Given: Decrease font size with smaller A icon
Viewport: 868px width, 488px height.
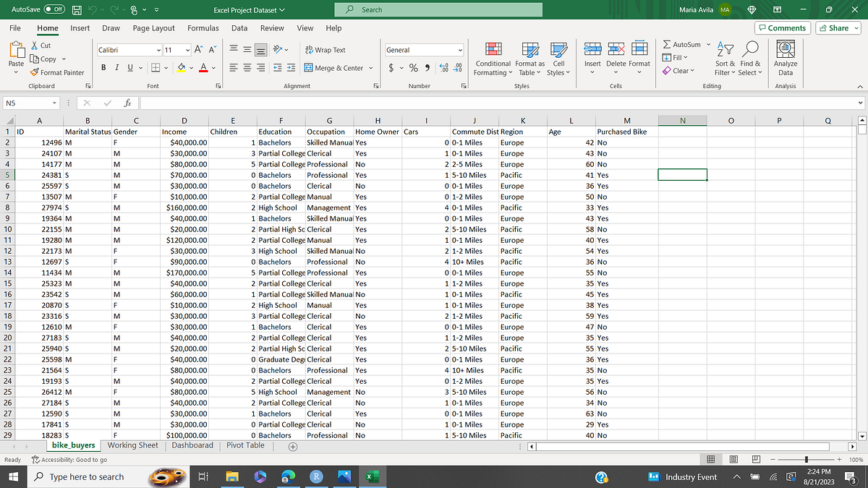Looking at the screenshot, I should [x=212, y=50].
